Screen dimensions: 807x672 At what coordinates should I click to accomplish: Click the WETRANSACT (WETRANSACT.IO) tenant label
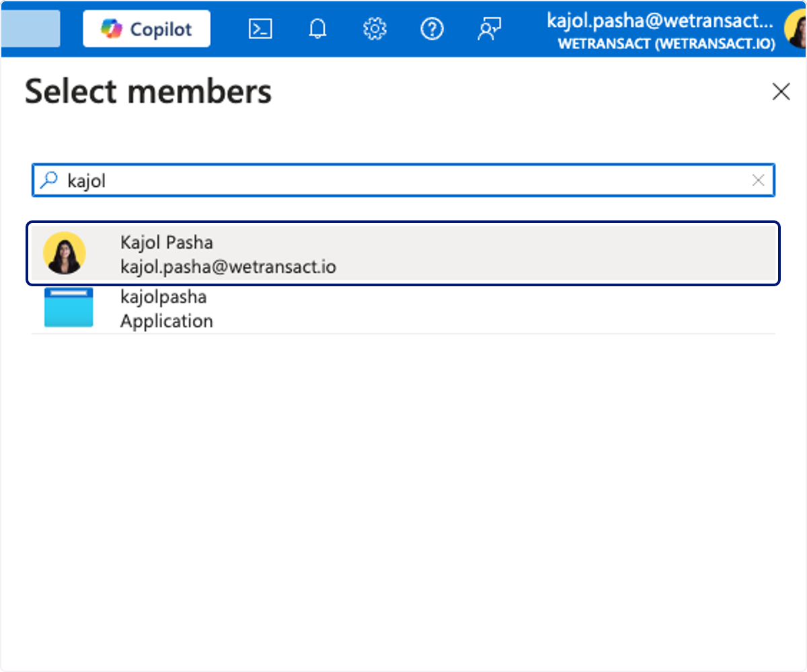(x=666, y=44)
